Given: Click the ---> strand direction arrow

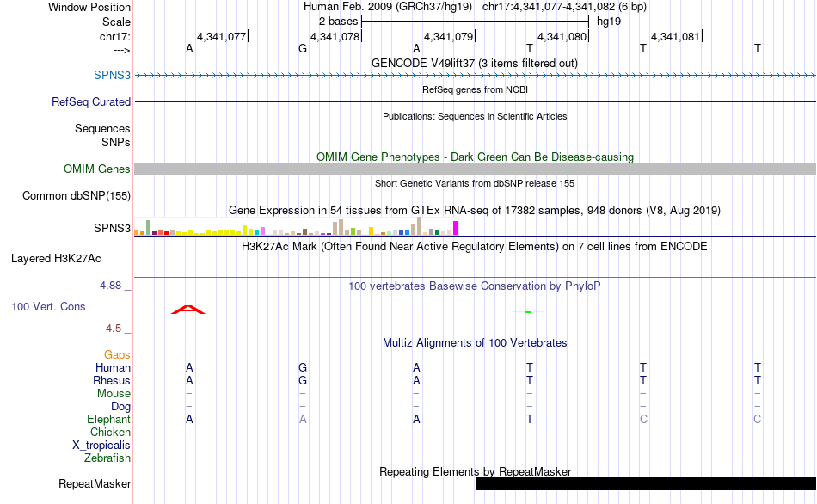Looking at the screenshot, I should (121, 50).
